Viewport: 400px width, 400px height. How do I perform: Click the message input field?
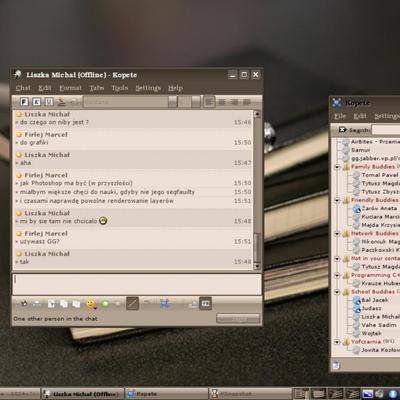(x=137, y=284)
